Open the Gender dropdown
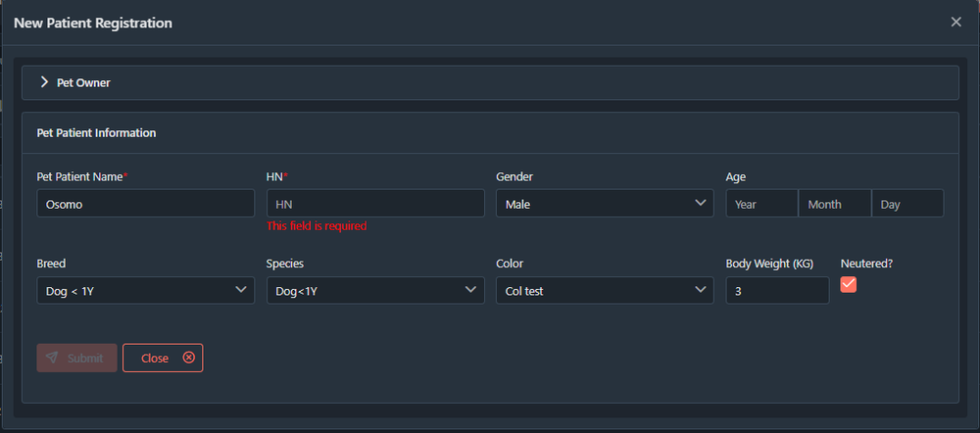Viewport: 980px width, 433px height. (605, 204)
